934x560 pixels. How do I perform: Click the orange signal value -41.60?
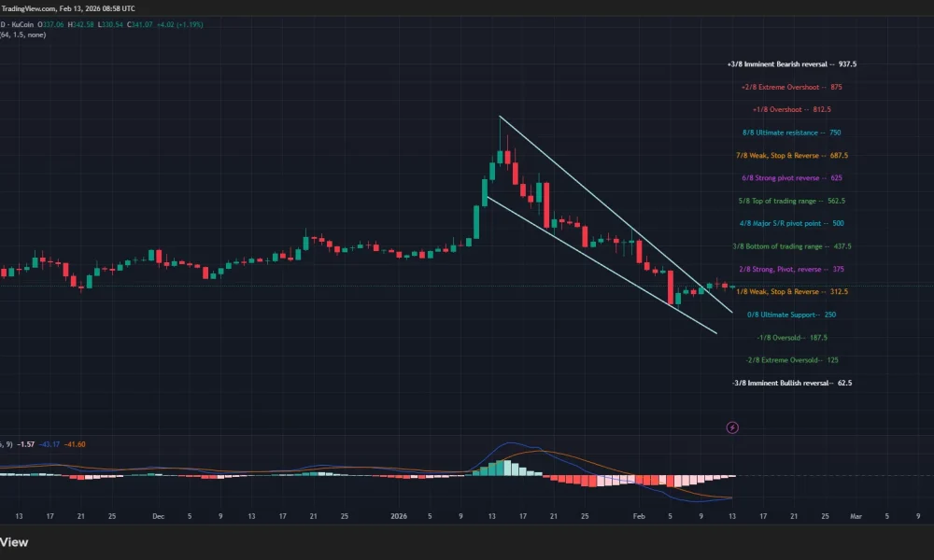(x=73, y=444)
